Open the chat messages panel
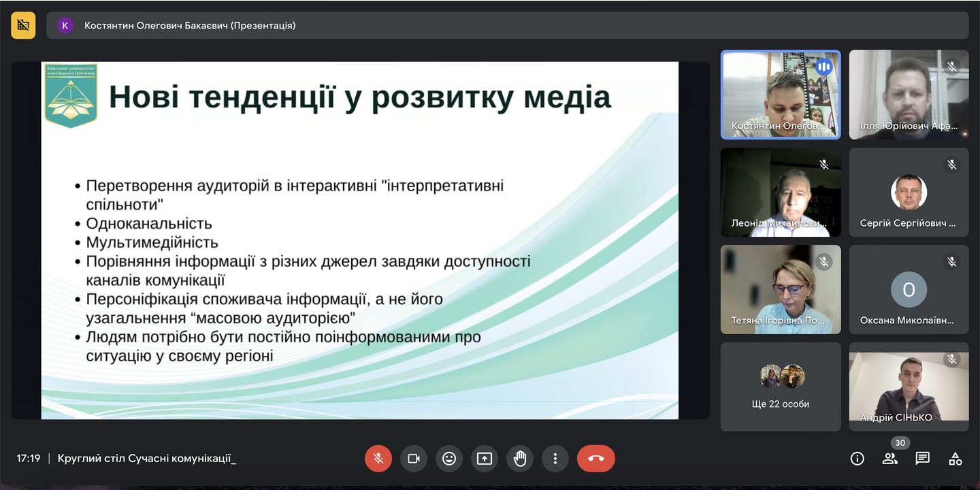This screenshot has width=980, height=490. point(923,459)
